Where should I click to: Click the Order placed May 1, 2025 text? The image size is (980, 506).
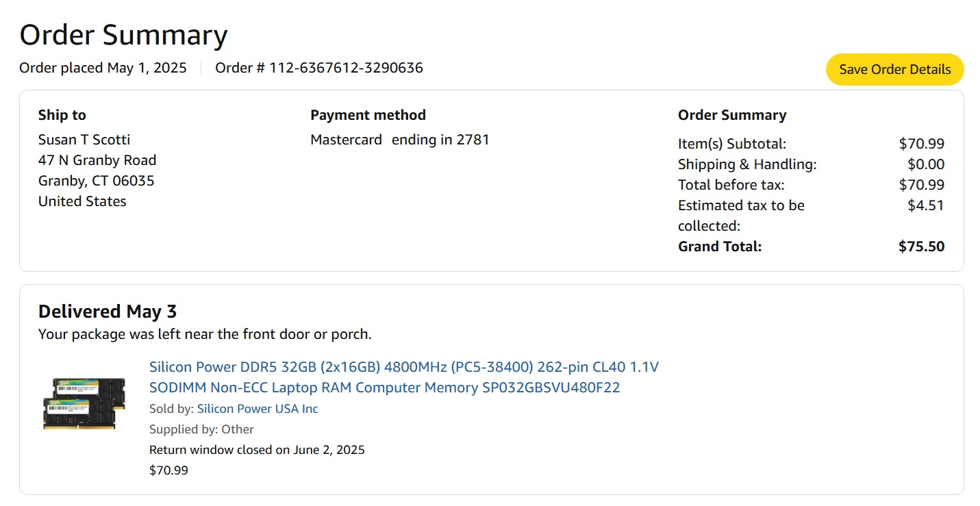click(x=103, y=68)
